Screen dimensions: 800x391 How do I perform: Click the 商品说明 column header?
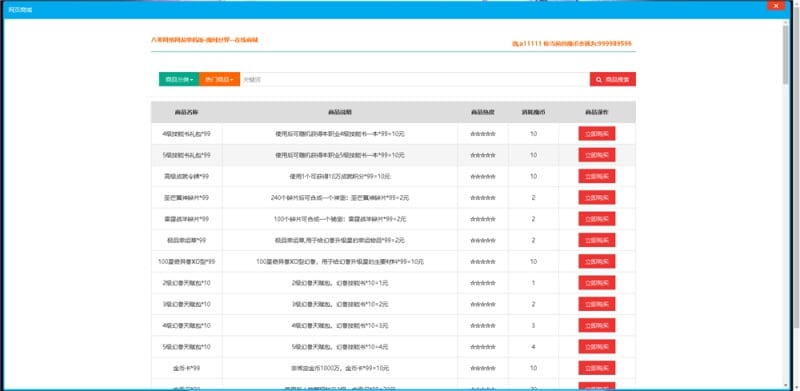tap(340, 112)
